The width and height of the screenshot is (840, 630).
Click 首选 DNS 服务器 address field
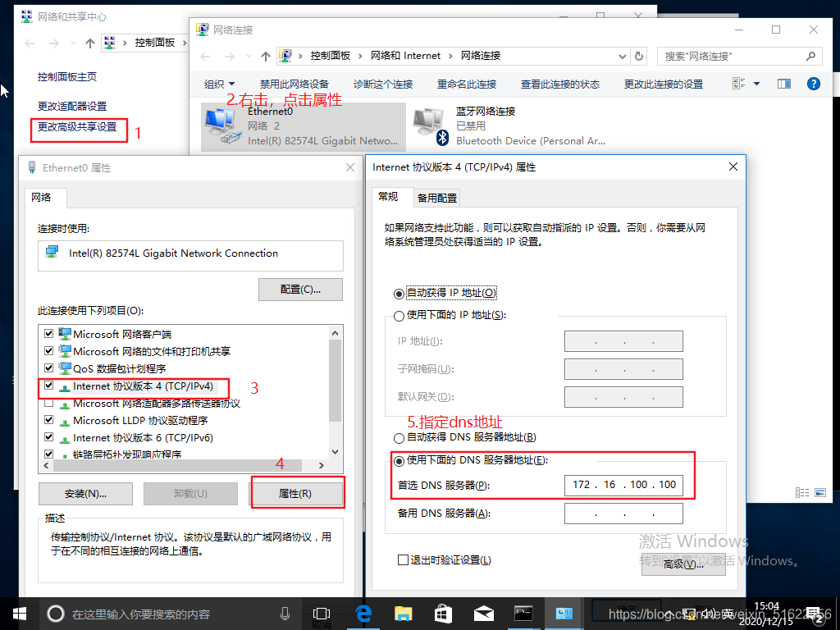pos(623,485)
